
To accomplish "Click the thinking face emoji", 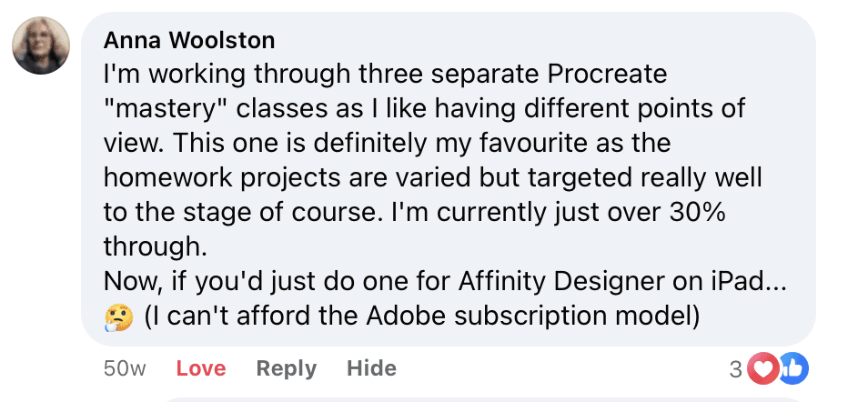I will click(x=117, y=317).
